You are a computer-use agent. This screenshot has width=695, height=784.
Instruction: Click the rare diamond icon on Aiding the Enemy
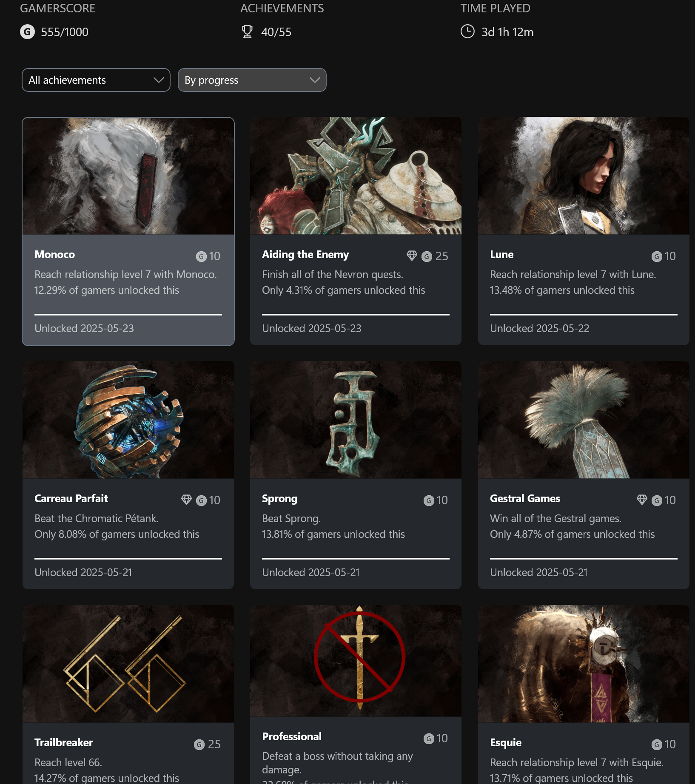click(412, 256)
